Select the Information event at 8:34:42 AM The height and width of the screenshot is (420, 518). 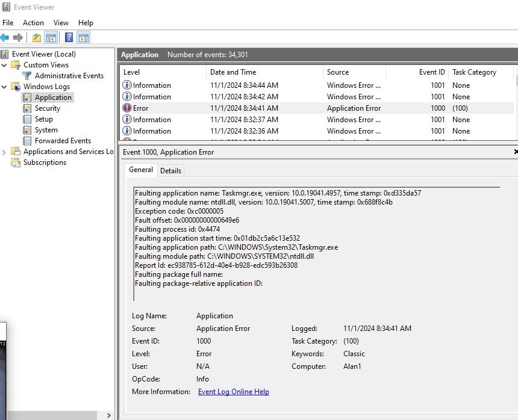coord(317,97)
